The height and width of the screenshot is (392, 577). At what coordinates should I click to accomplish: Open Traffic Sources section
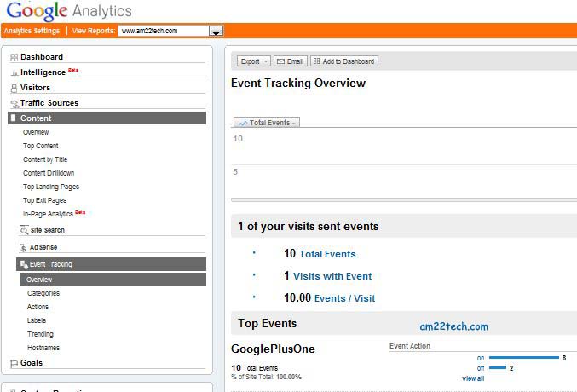pyautogui.click(x=49, y=103)
